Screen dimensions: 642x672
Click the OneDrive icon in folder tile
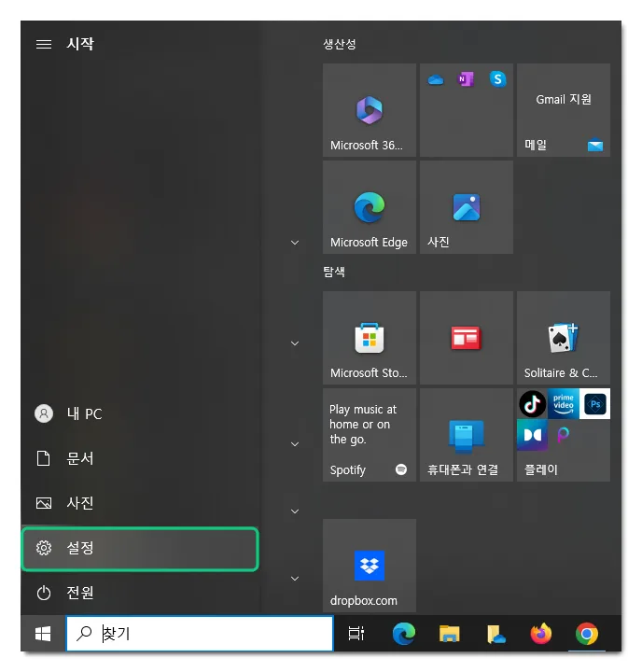[436, 79]
